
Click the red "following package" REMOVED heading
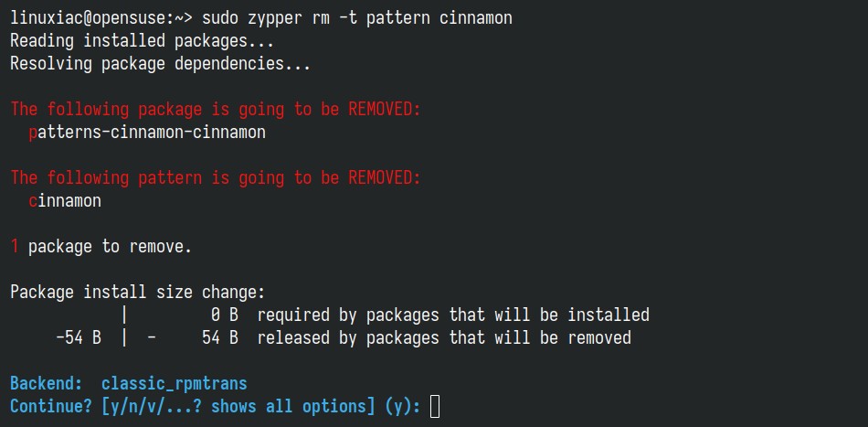[x=216, y=110]
